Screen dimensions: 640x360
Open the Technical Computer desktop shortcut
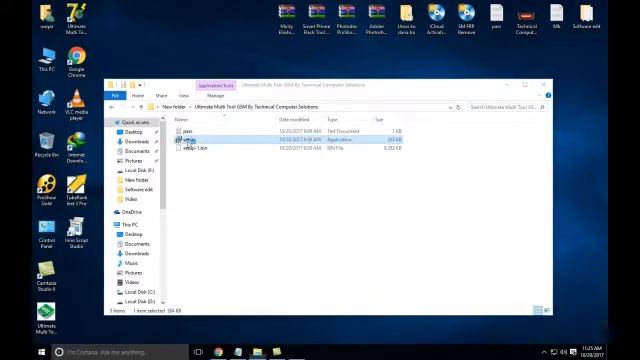tap(526, 21)
